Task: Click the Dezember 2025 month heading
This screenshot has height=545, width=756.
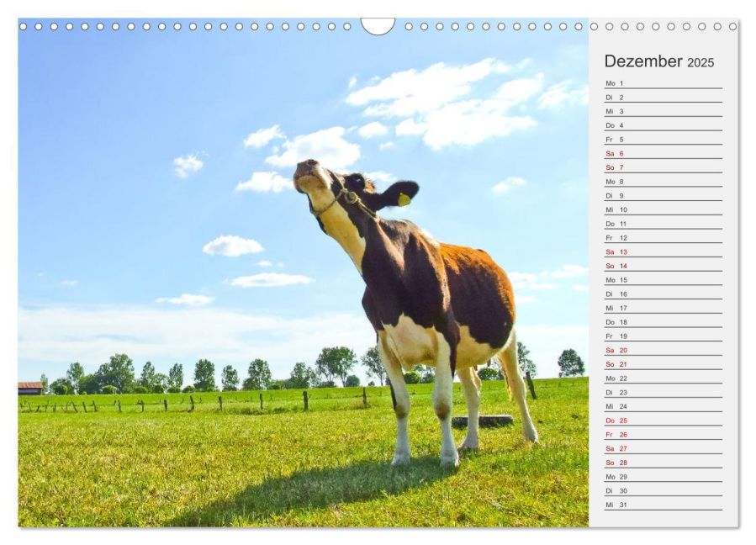Action: (659, 61)
